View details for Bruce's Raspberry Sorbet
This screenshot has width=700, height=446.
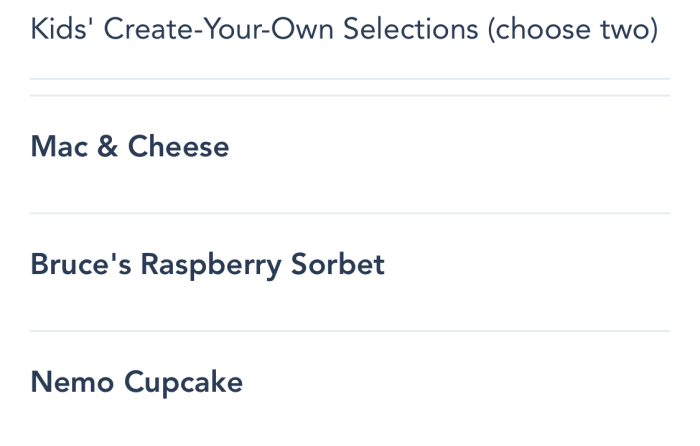tap(207, 265)
